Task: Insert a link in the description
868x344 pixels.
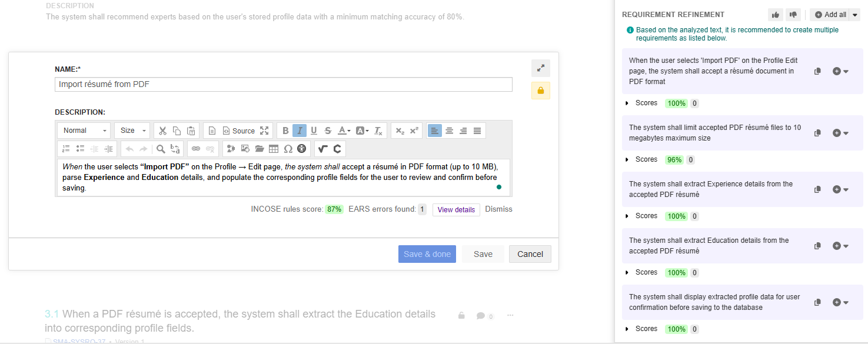Action: pyautogui.click(x=196, y=149)
